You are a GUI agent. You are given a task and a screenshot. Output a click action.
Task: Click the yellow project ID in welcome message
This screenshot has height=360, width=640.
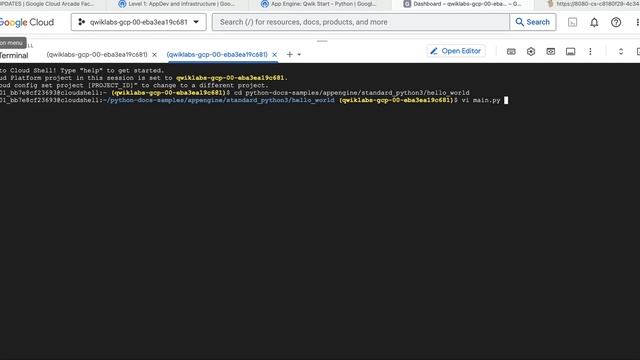230,78
